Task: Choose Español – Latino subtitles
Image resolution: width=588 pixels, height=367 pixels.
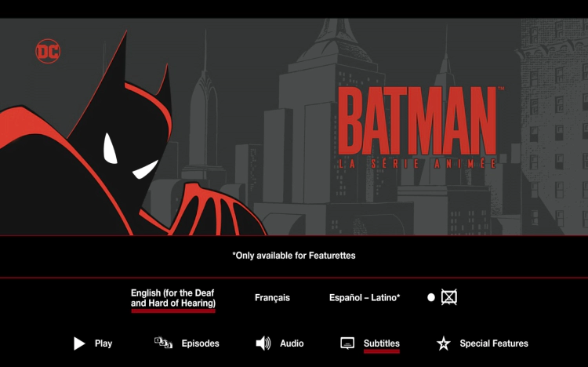Action: 365,297
